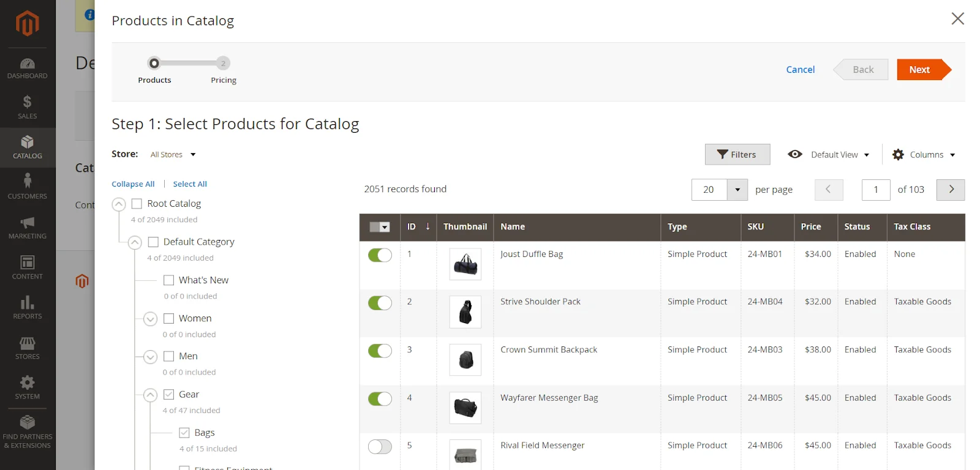Viewport: 980px width, 470px height.
Task: Click the Price column header
Action: tap(816, 227)
